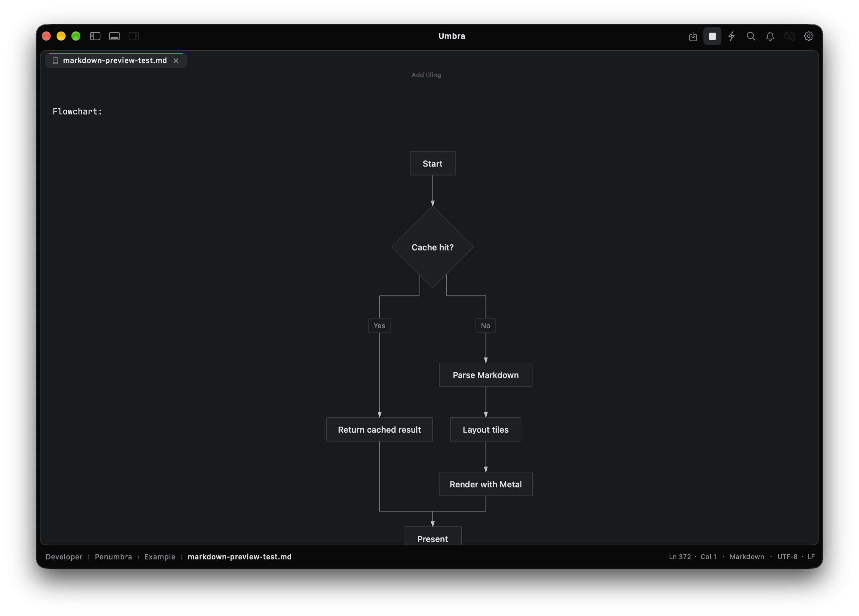859x616 pixels.
Task: Click the Yes edge label
Action: pos(379,325)
